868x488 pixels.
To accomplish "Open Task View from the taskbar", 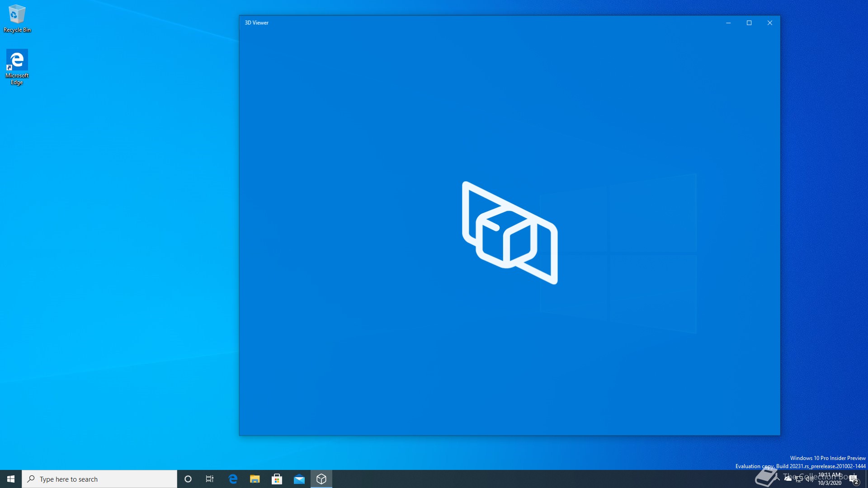I will coord(210,479).
